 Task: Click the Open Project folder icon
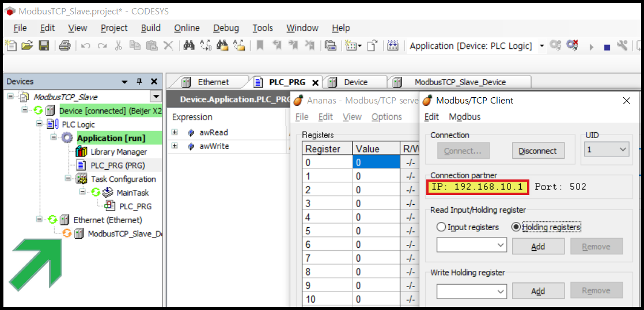coord(27,45)
